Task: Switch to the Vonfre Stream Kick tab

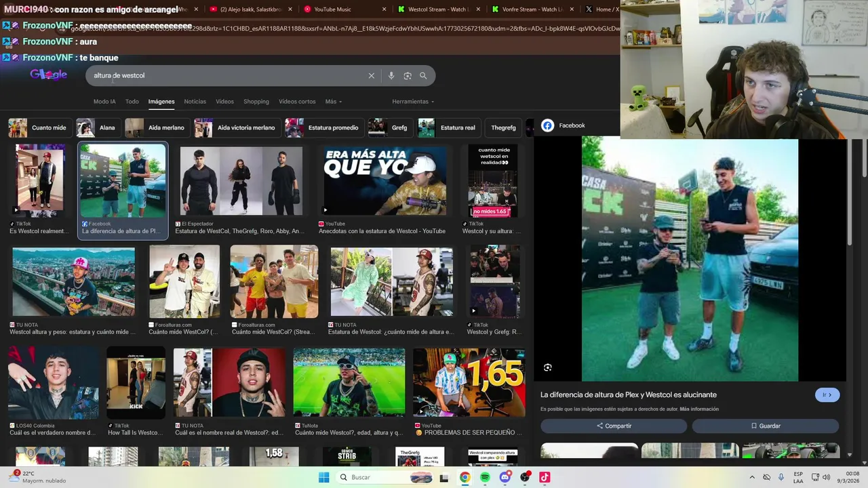Action: [x=532, y=9]
